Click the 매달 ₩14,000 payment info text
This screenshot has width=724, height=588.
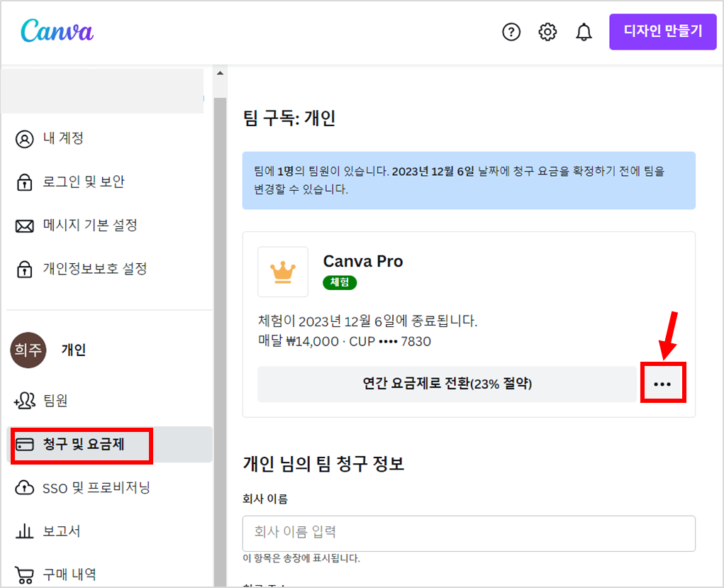click(x=345, y=341)
